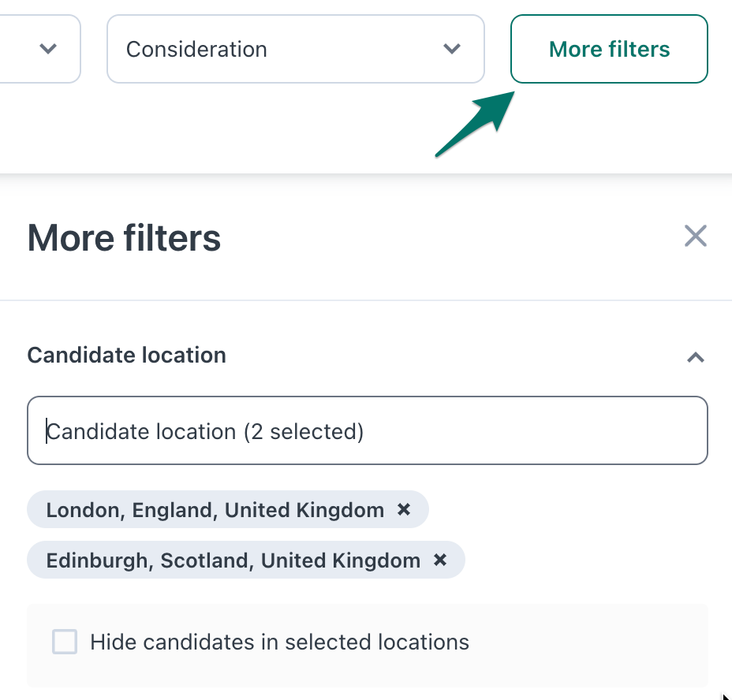Select the London, England, United Kingdom chip
Screen dimensions: 732x700
coord(213,509)
